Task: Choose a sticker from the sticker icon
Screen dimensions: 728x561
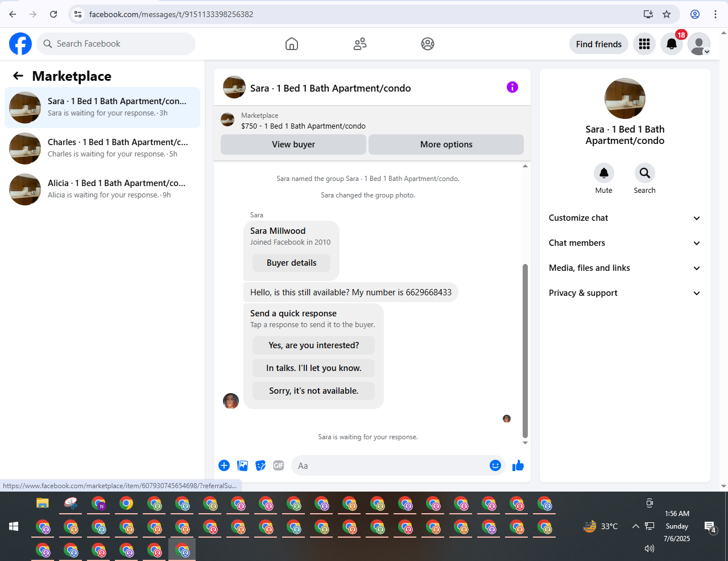Action: coord(260,465)
